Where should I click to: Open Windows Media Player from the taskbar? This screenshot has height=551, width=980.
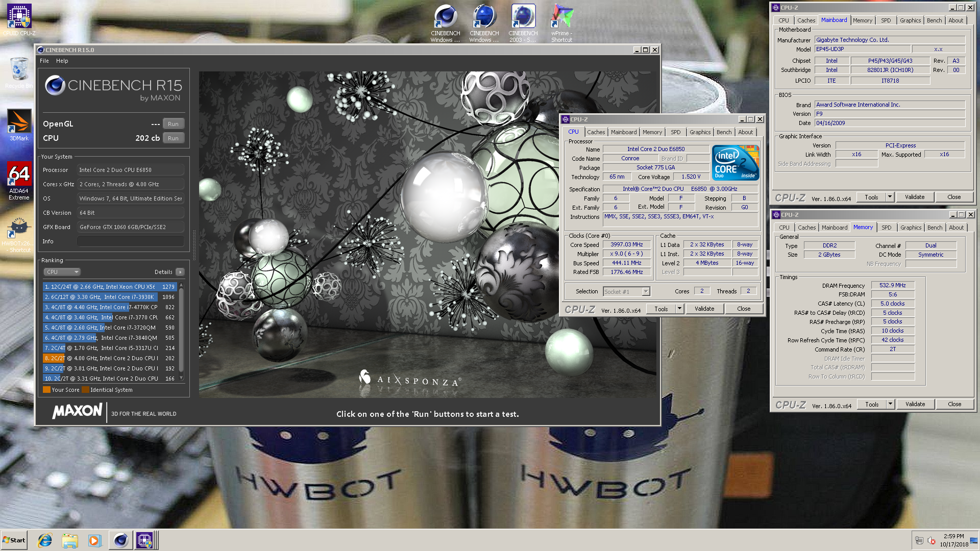pyautogui.click(x=94, y=540)
